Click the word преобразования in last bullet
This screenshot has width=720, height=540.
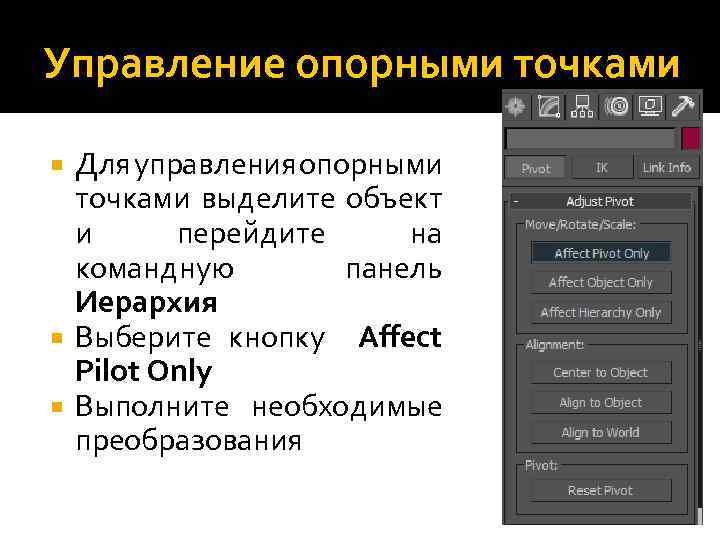189,442
